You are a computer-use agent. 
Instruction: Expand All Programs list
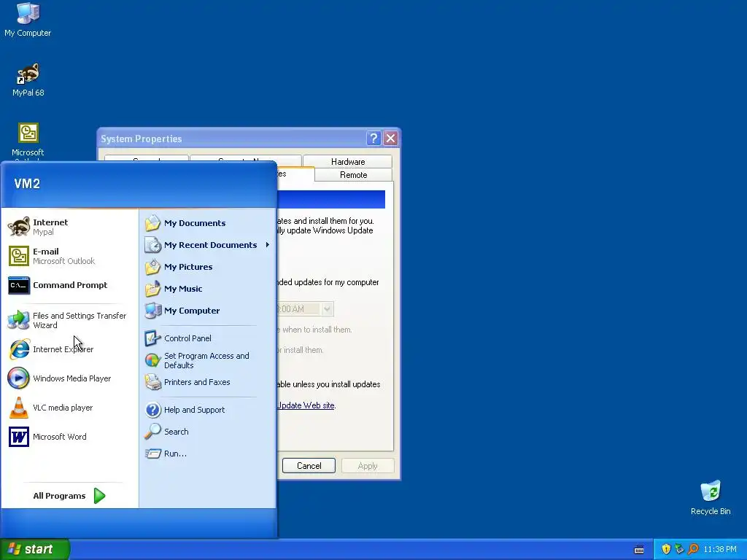point(69,496)
